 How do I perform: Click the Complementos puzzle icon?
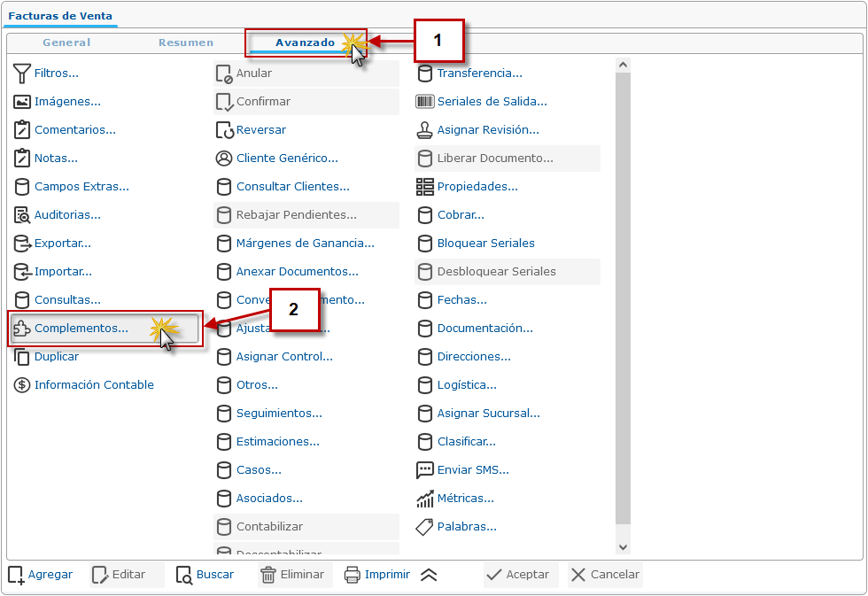tap(22, 329)
